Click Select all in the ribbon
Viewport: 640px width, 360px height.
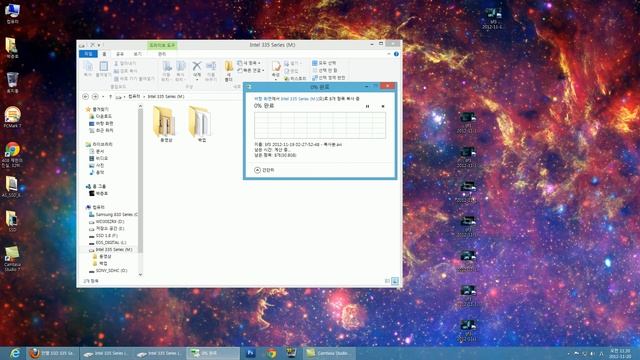tap(324, 63)
